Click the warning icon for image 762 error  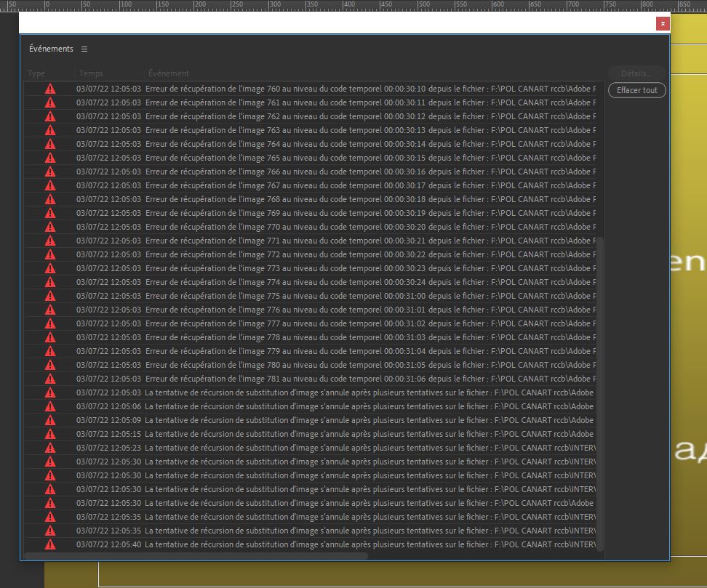coord(50,116)
